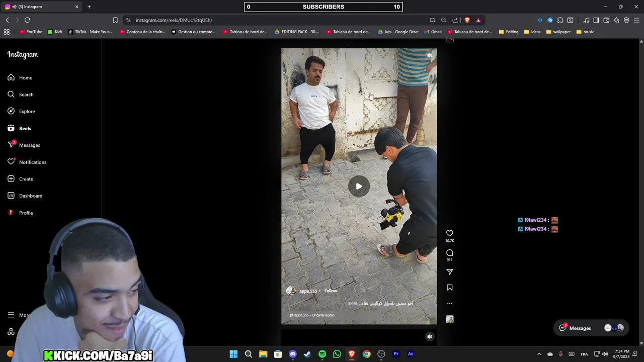The width and height of the screenshot is (644, 362).
Task: Open Premiere Pro from taskbar
Action: 396,354
